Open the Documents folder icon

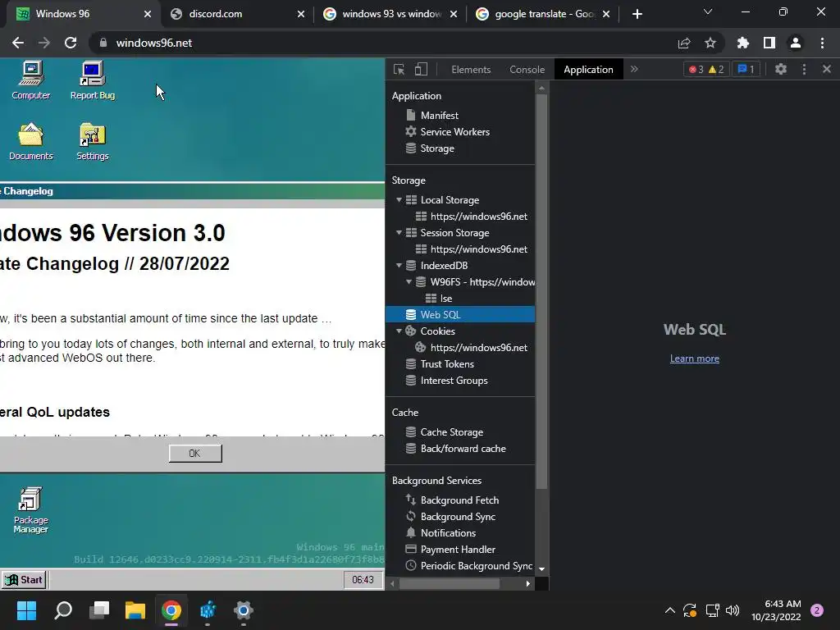30,142
